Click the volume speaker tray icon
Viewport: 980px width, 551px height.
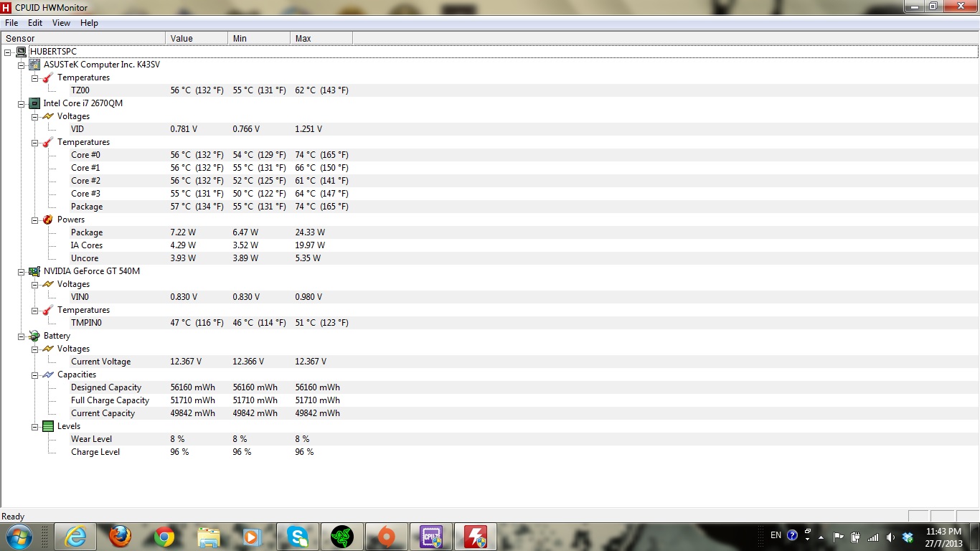(x=890, y=536)
